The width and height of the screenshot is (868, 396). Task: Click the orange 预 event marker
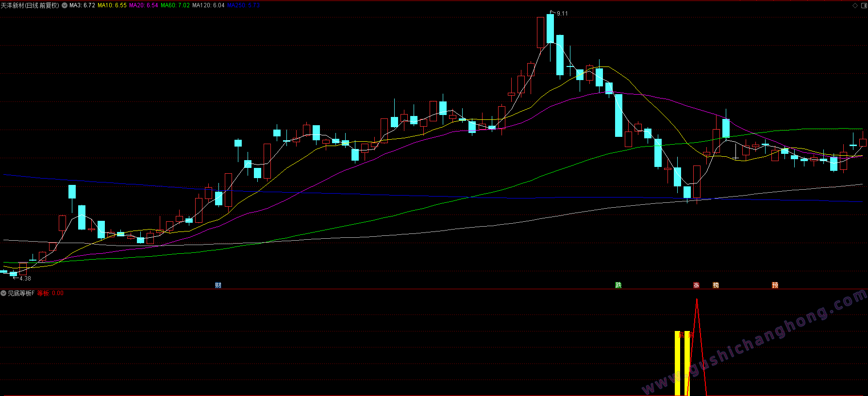tap(775, 285)
